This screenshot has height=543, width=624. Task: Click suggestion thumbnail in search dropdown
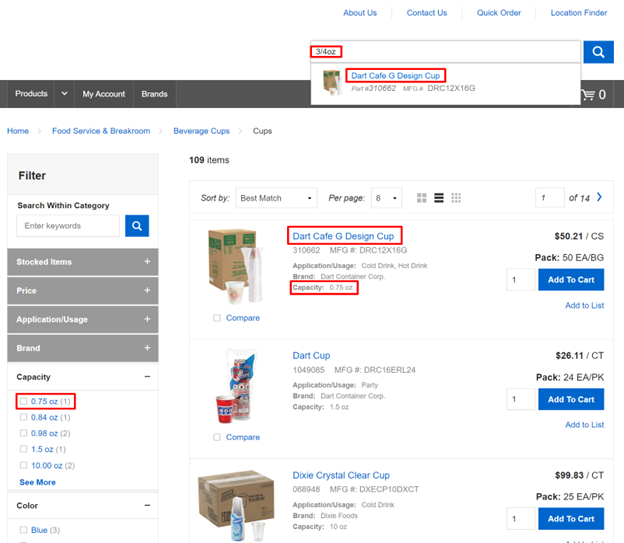point(332,82)
